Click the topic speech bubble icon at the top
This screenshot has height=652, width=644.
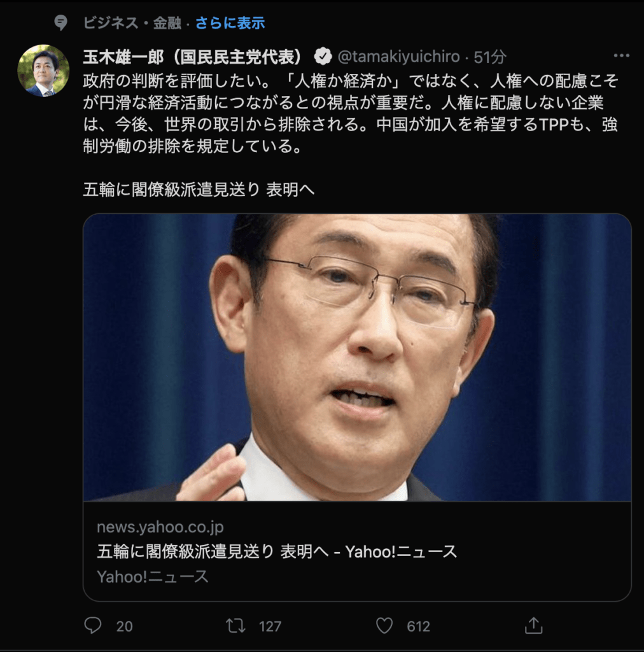60,22
